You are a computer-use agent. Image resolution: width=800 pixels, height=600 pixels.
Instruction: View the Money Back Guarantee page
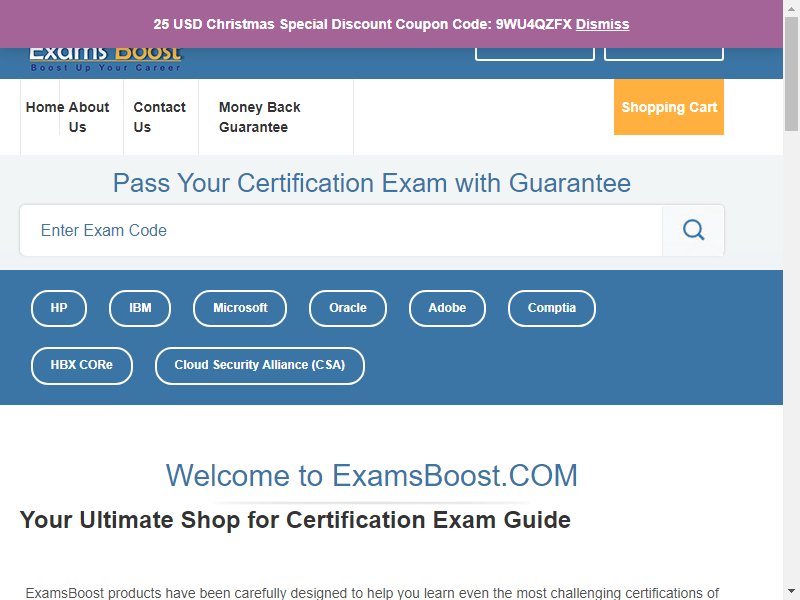coord(260,117)
